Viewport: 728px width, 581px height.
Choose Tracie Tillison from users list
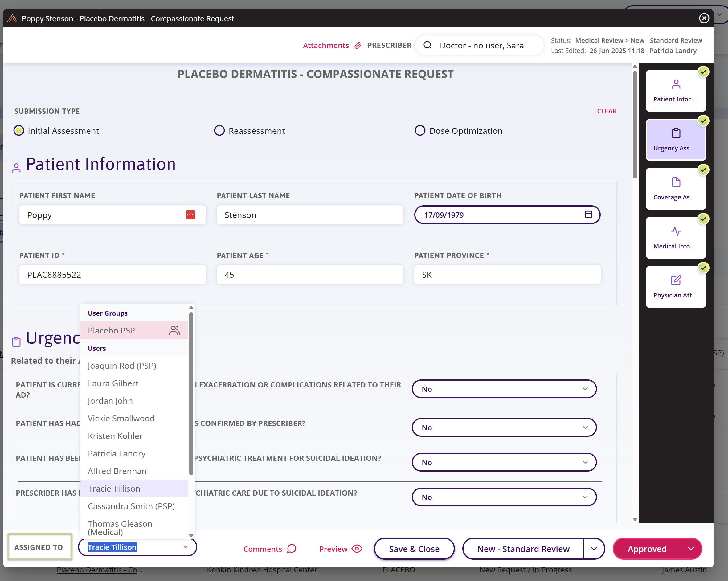pos(134,489)
